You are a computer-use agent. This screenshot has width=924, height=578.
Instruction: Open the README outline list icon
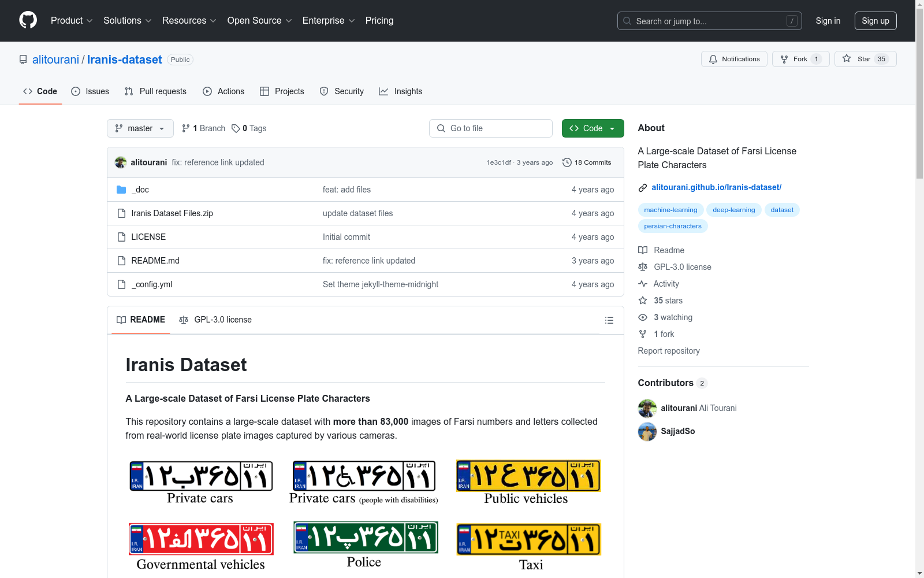[609, 320]
